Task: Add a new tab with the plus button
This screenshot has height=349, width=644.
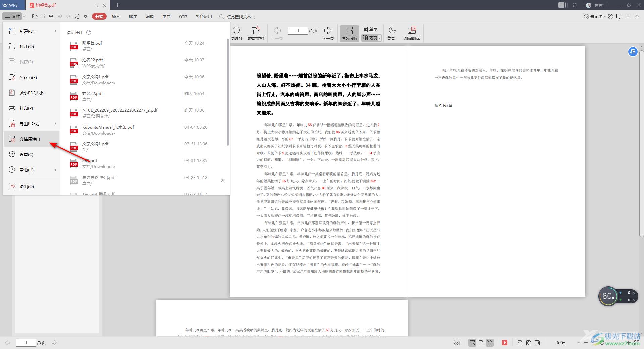Action: (x=117, y=5)
